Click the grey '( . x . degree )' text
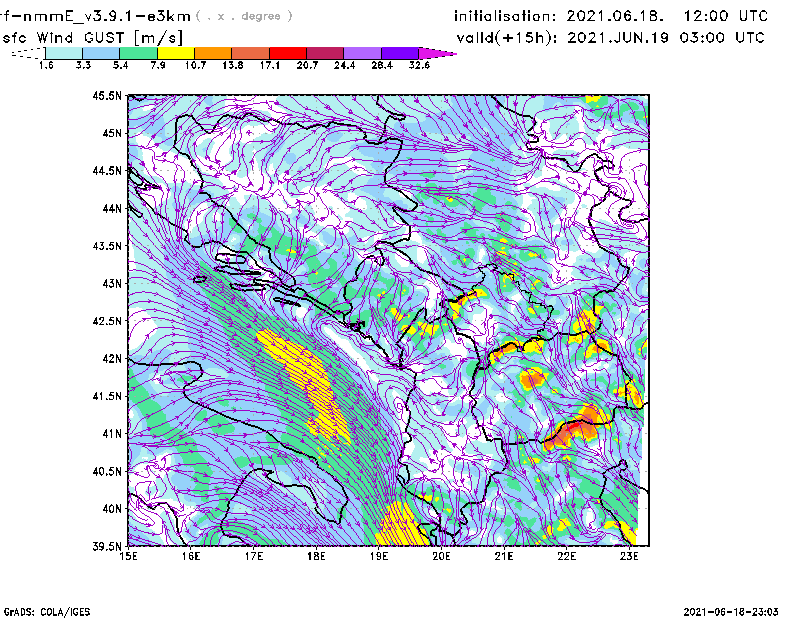The image size is (800, 618). pyautogui.click(x=244, y=16)
